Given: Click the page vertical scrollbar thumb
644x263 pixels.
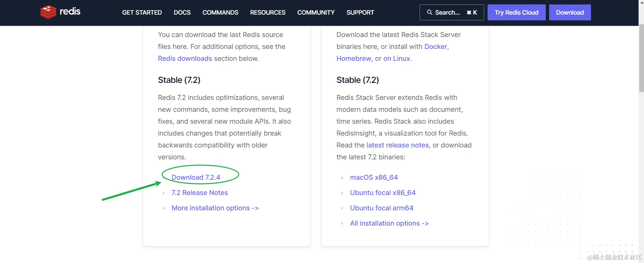Looking at the screenshot, I should 641,58.
